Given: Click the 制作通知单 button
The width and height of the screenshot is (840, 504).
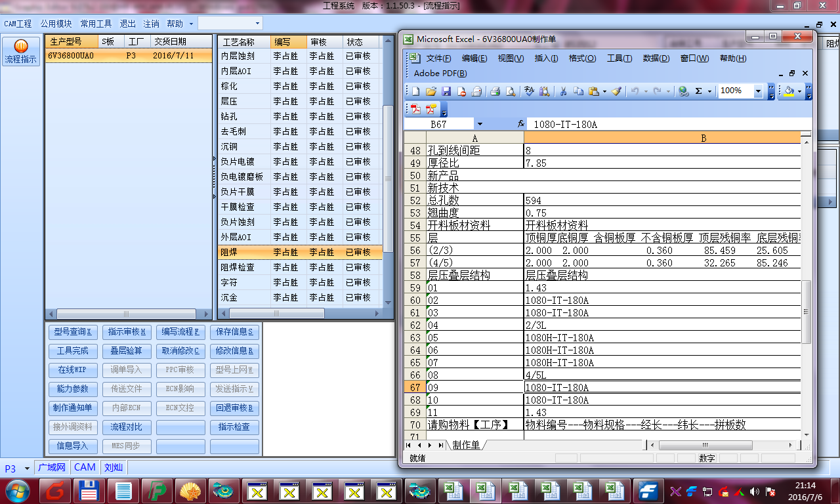Looking at the screenshot, I should click(x=73, y=408).
